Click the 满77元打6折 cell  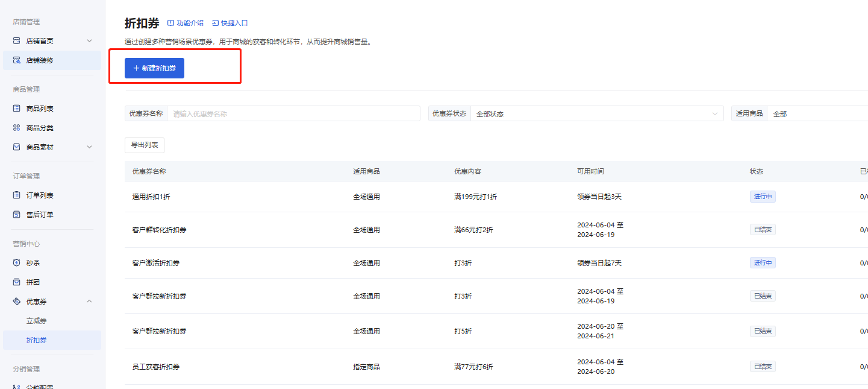tap(473, 367)
